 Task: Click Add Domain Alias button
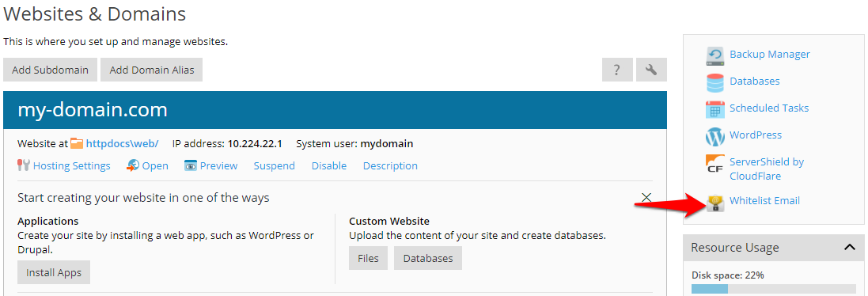152,70
